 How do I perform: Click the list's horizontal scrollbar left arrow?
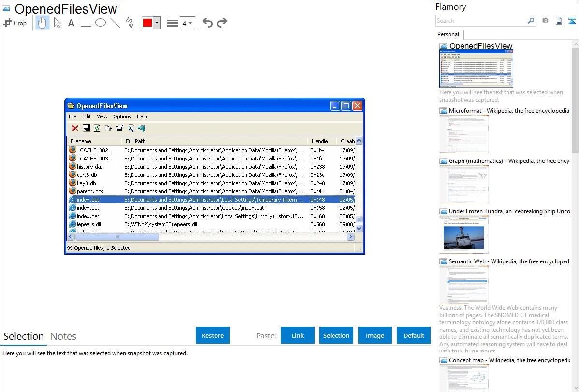(71, 237)
